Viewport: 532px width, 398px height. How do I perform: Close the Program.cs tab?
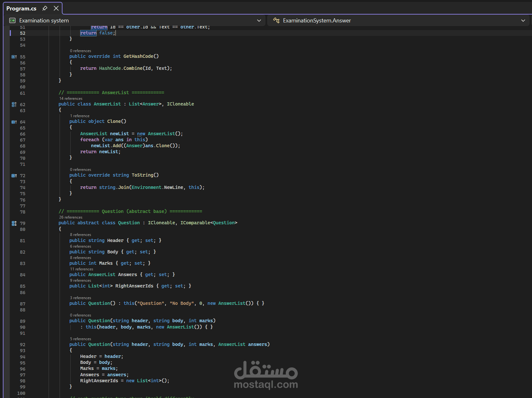point(56,8)
